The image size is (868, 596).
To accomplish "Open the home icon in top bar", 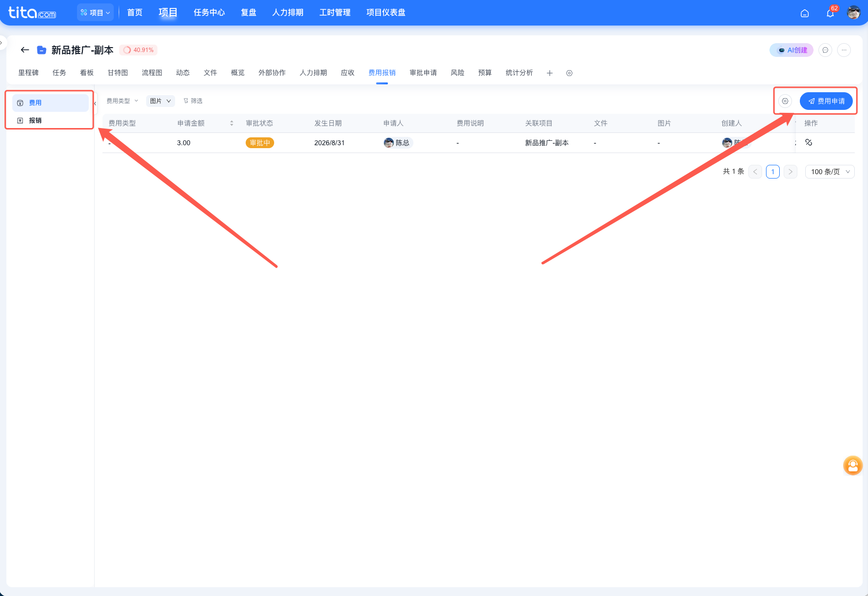I will coord(805,13).
